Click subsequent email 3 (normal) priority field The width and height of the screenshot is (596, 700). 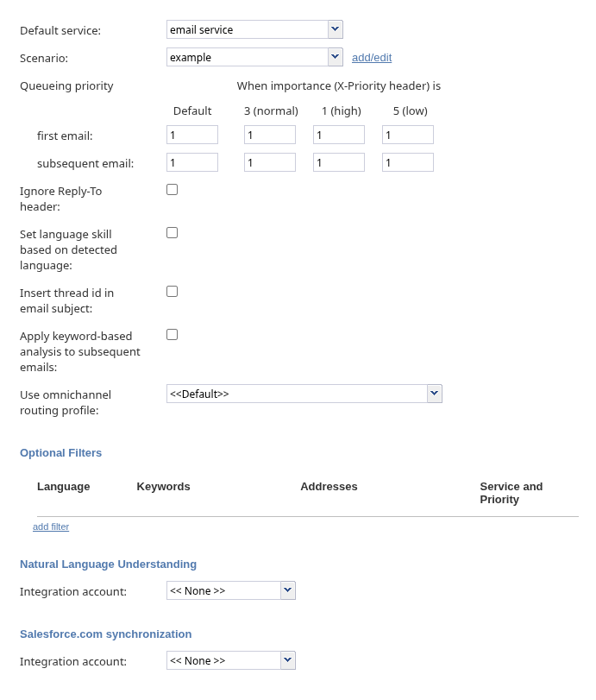(x=270, y=163)
